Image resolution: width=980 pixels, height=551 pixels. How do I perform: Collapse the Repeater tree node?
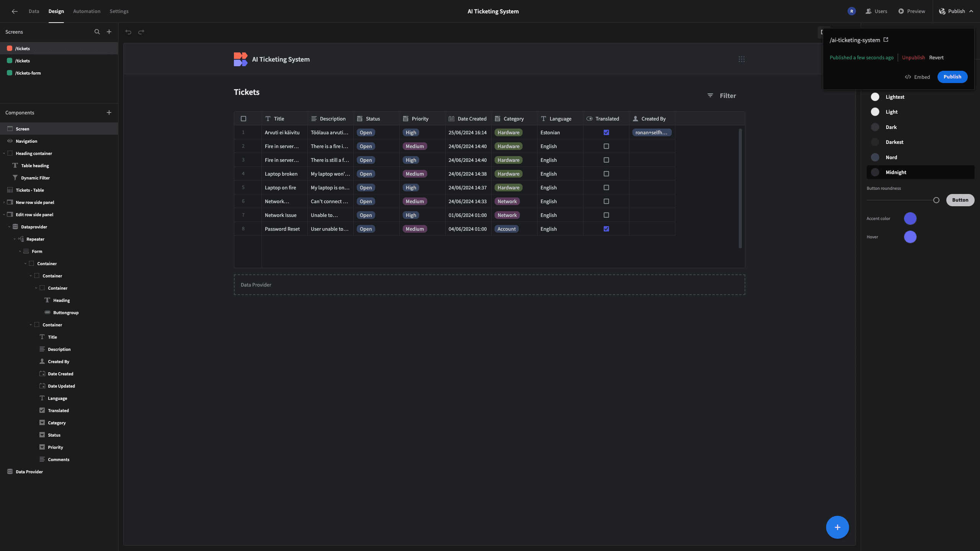click(x=15, y=239)
